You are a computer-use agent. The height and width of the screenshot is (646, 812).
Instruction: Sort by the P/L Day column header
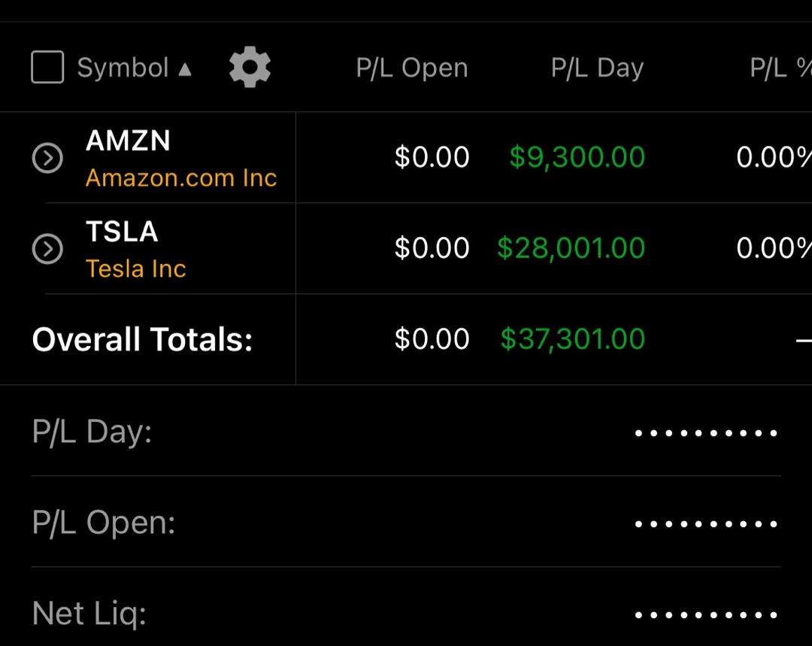595,67
